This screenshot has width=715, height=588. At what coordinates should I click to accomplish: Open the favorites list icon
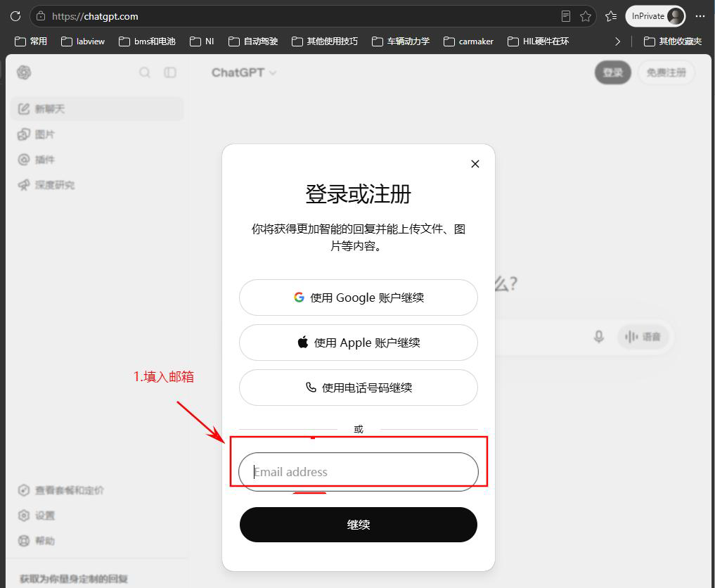click(x=611, y=16)
